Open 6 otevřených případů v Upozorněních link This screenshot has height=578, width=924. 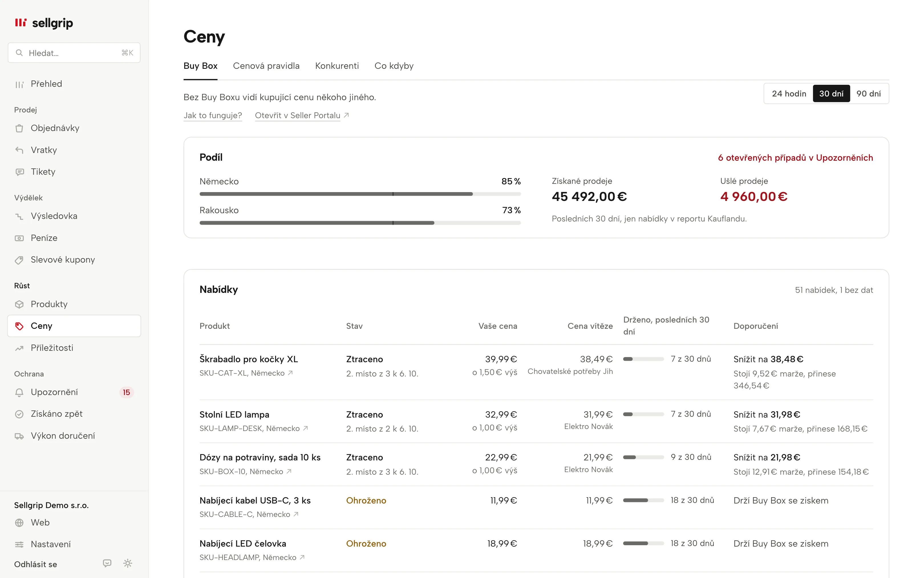[795, 158]
